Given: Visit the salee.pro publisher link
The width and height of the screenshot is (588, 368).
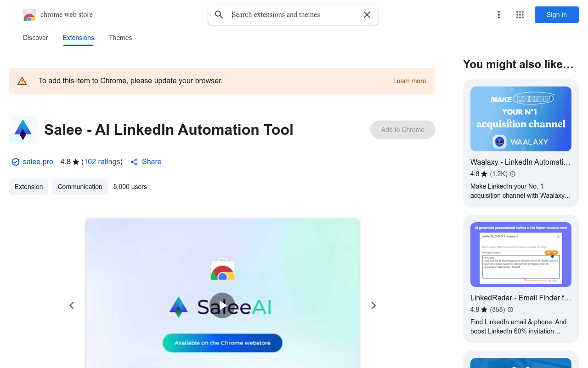Looking at the screenshot, I should [x=38, y=162].
